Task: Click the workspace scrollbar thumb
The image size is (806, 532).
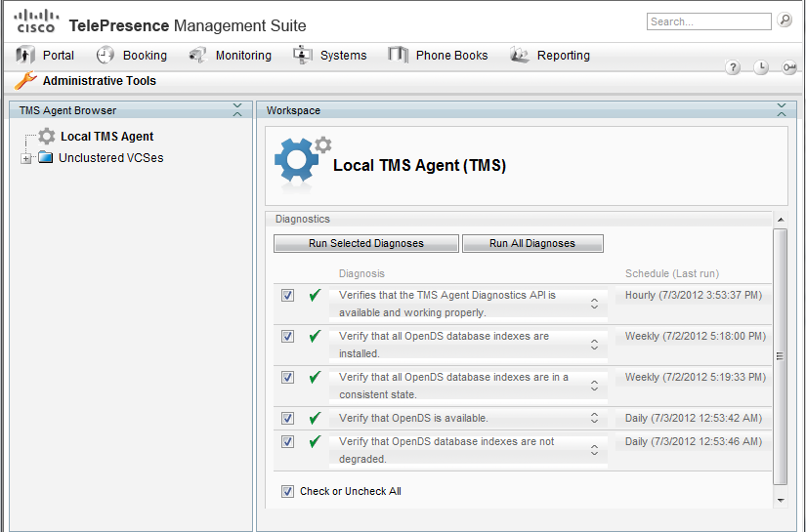Action: (x=781, y=356)
